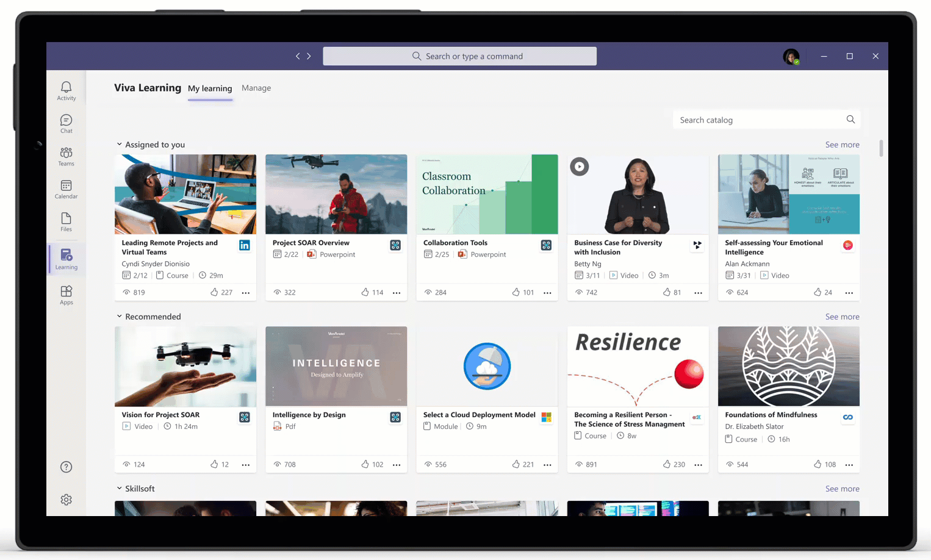
Task: Open the Teams section
Action: pos(66,156)
